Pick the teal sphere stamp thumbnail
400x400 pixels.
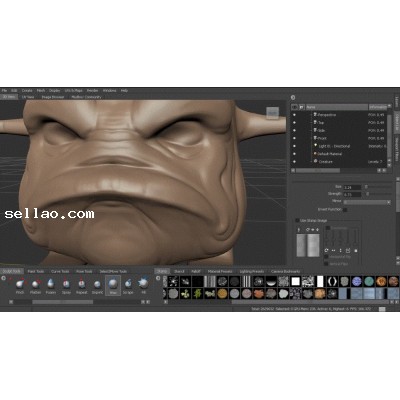pyautogui.click(x=369, y=282)
